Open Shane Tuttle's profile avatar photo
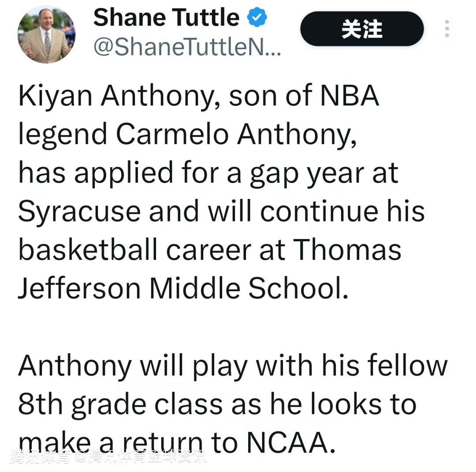The height and width of the screenshot is (472, 476). tap(46, 34)
